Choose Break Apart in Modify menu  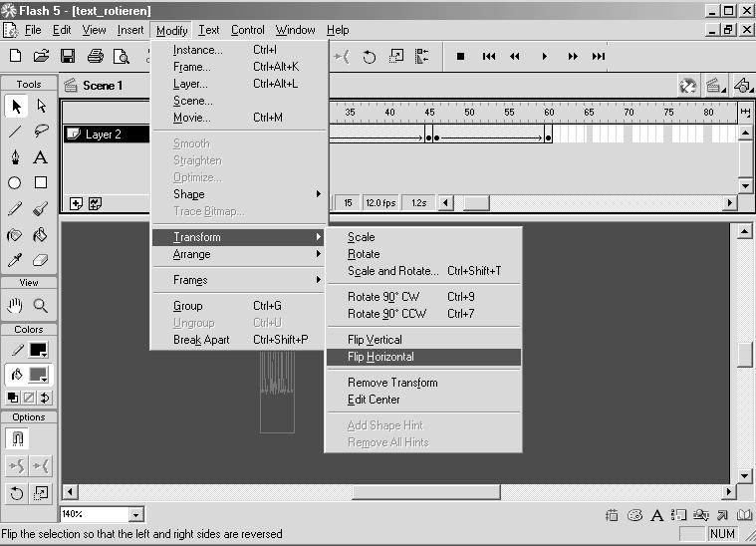tap(238, 340)
